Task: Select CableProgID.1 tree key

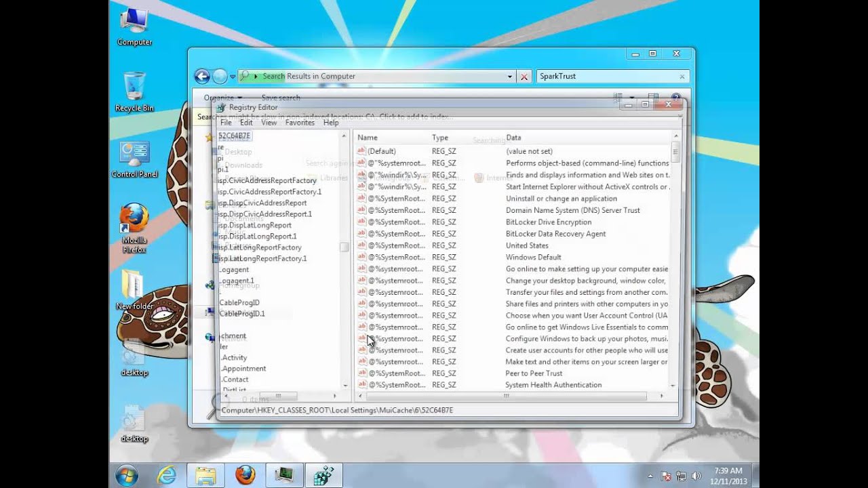Action: pos(242,314)
